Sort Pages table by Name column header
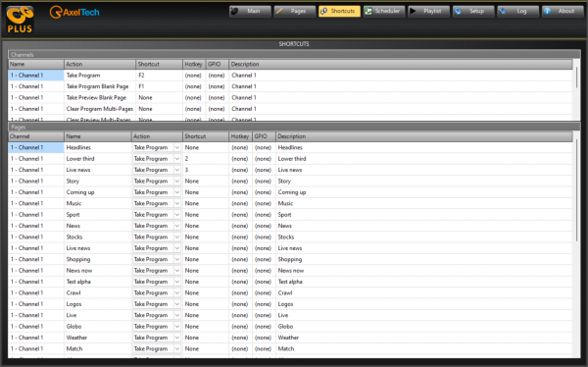The width and height of the screenshot is (588, 367). click(97, 136)
